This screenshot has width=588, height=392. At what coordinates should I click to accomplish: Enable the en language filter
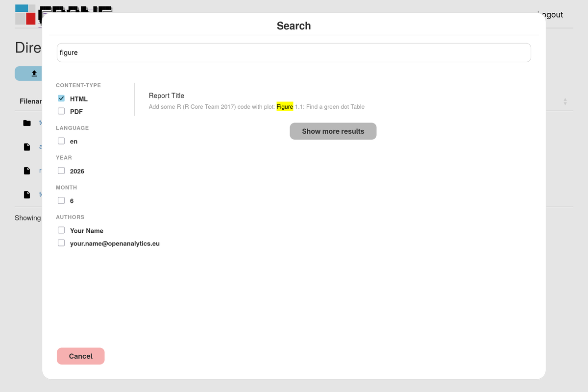[x=61, y=141]
